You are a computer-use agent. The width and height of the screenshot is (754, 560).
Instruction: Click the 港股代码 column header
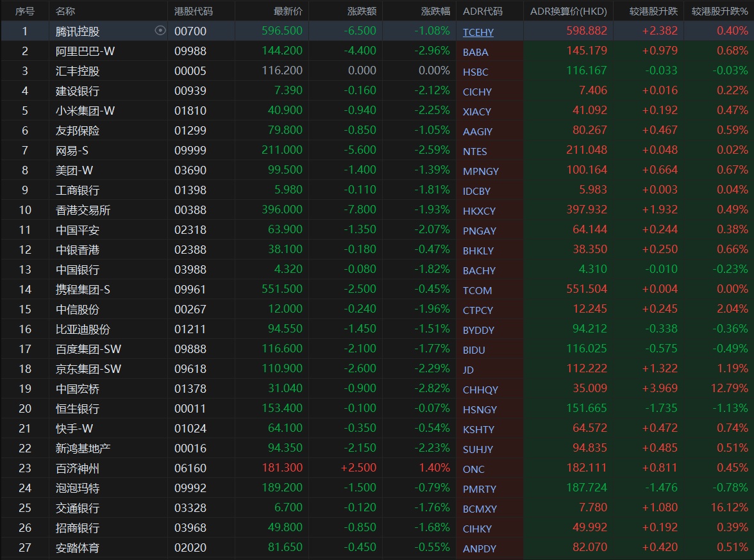pyautogui.click(x=194, y=11)
